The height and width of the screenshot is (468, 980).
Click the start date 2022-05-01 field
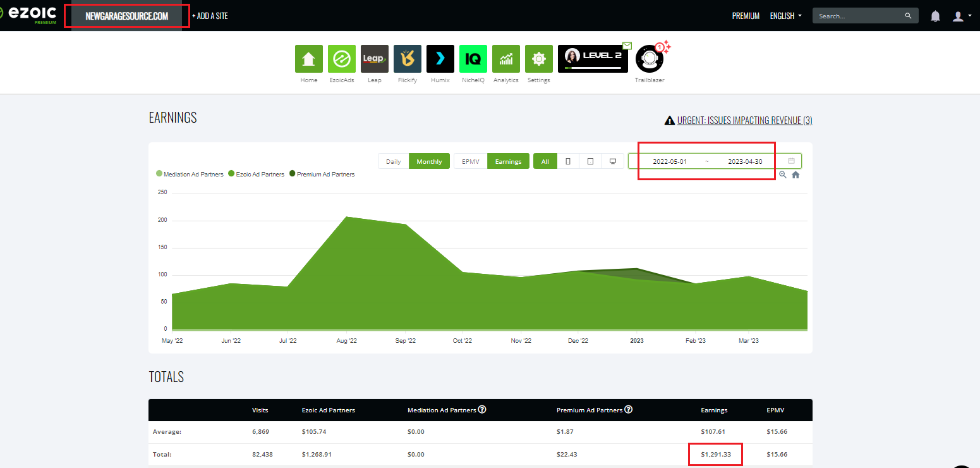pos(670,161)
